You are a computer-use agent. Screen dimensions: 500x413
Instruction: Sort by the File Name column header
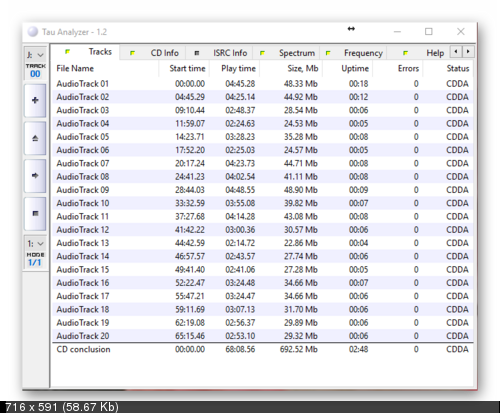[x=105, y=68]
